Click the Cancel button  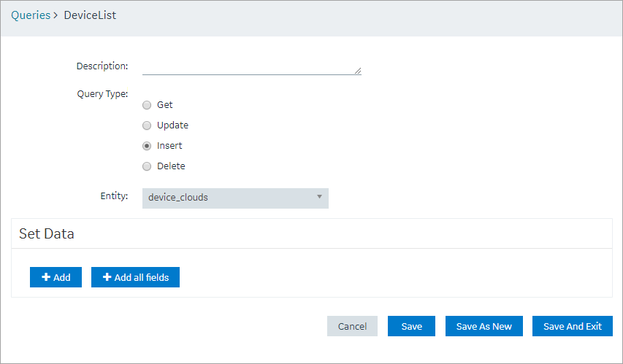(352, 326)
